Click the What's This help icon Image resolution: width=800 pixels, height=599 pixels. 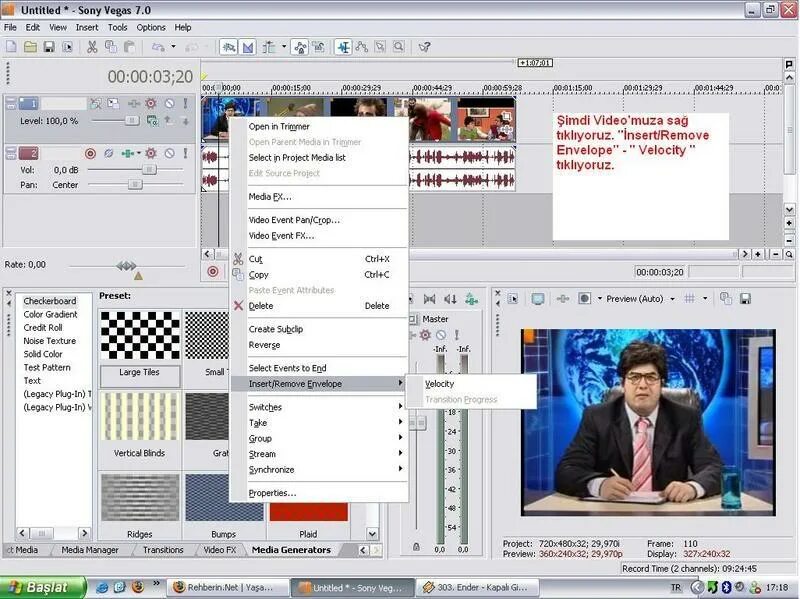(424, 47)
